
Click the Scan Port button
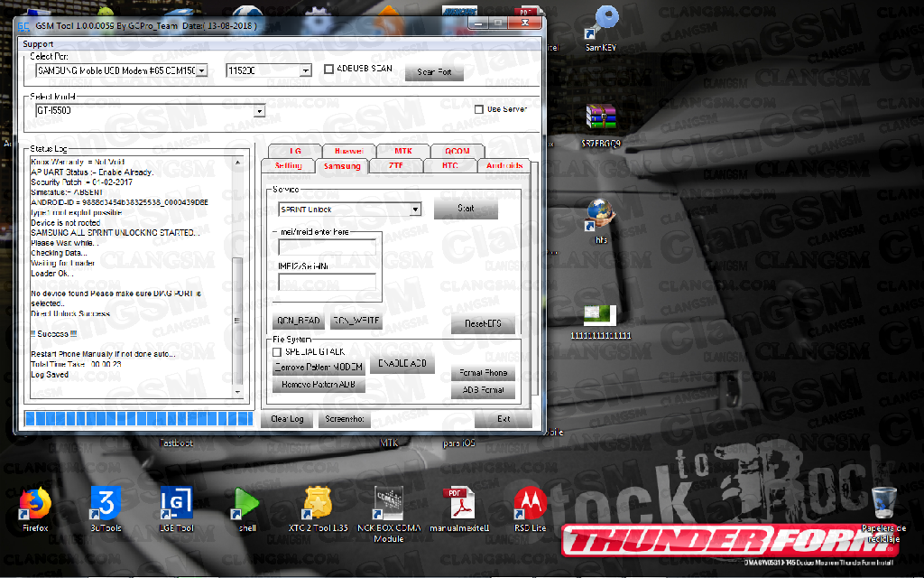pos(434,72)
